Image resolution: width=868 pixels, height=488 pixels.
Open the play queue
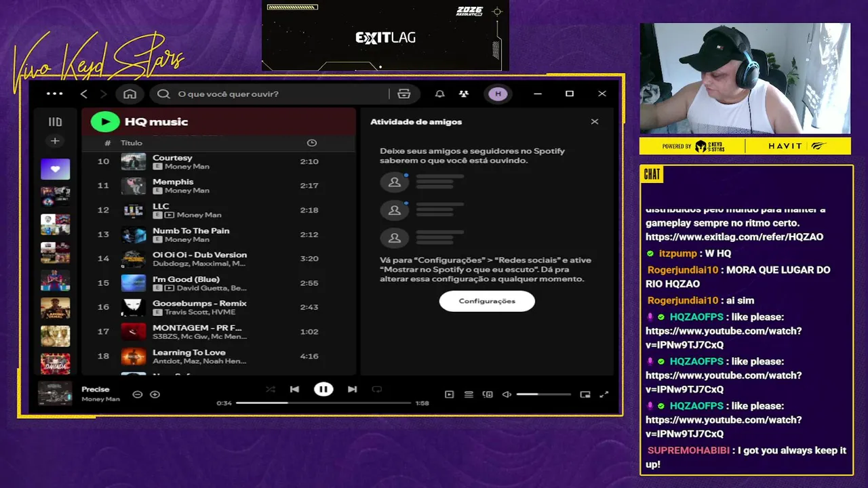[x=469, y=394]
